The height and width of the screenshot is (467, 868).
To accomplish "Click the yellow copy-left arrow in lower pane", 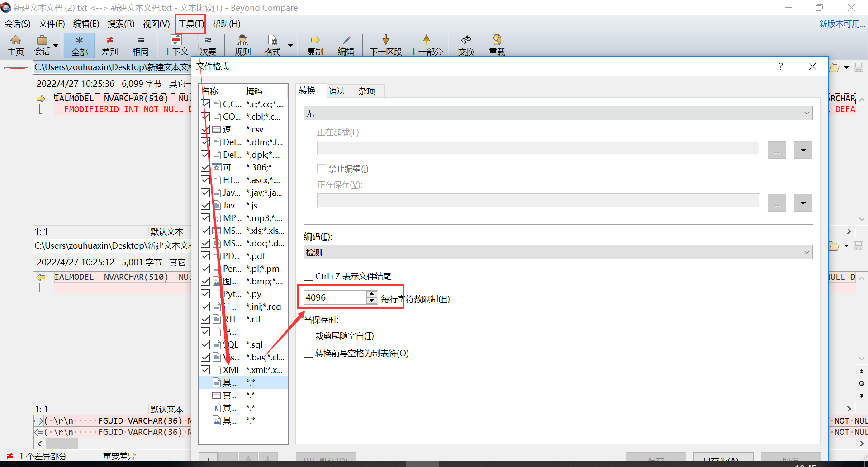I will point(41,277).
